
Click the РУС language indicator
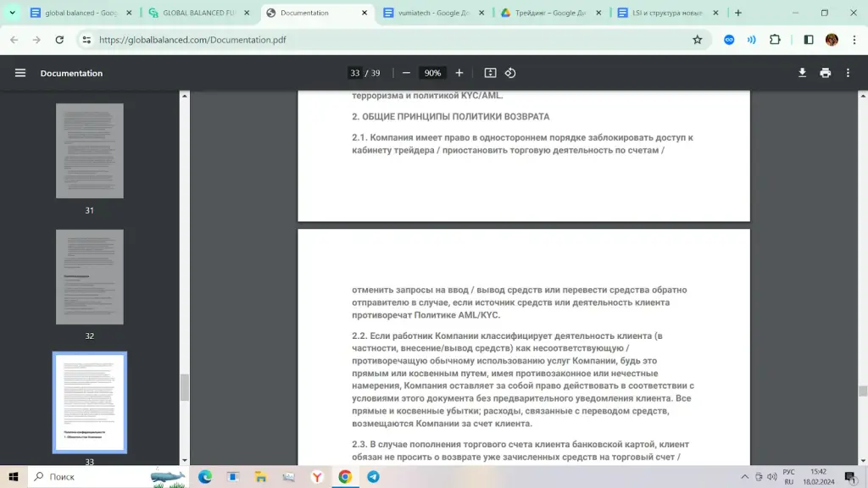(x=789, y=472)
